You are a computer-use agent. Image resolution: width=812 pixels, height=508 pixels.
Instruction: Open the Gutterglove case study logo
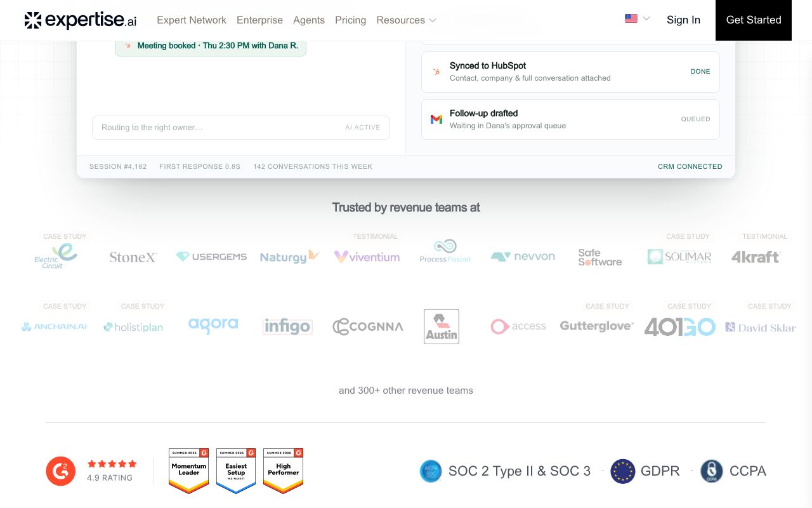[597, 326]
